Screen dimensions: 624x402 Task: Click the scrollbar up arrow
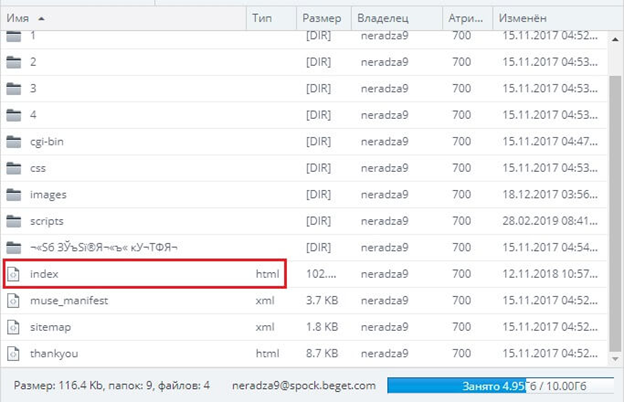[x=615, y=39]
